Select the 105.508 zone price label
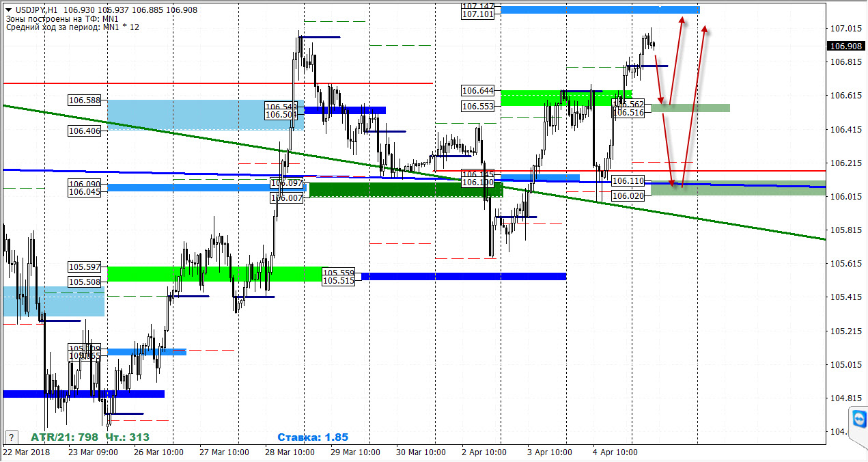 click(x=85, y=281)
